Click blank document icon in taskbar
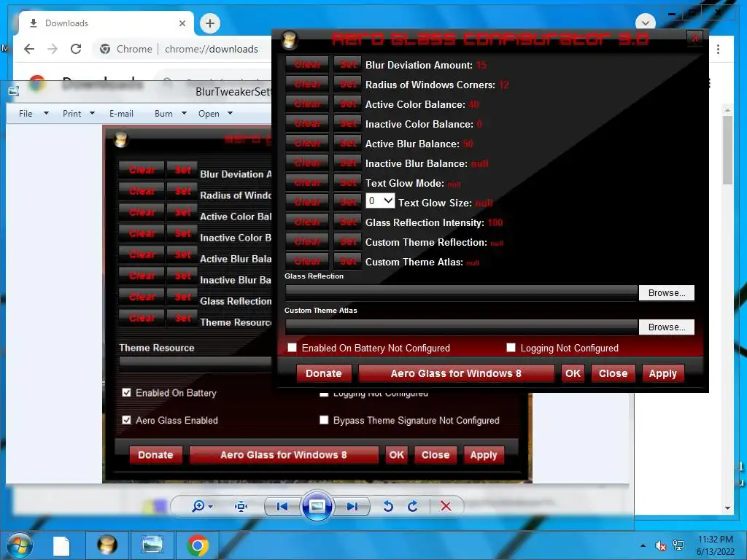 coord(61,545)
